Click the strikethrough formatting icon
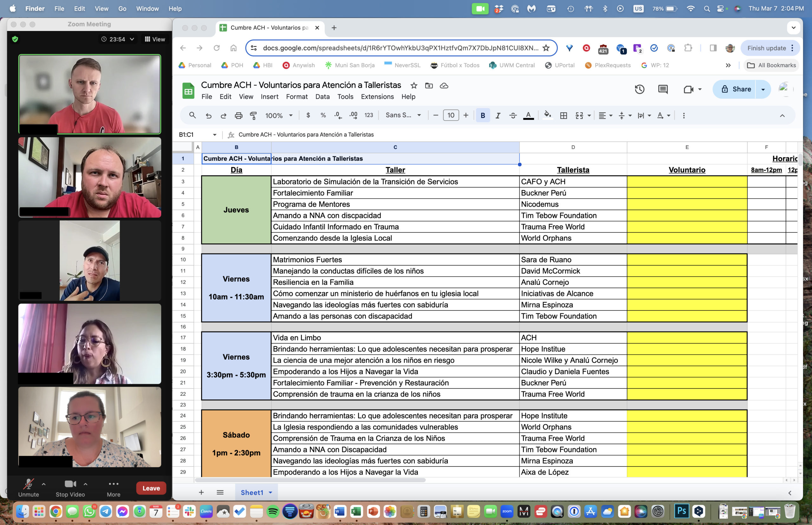 pos(513,115)
